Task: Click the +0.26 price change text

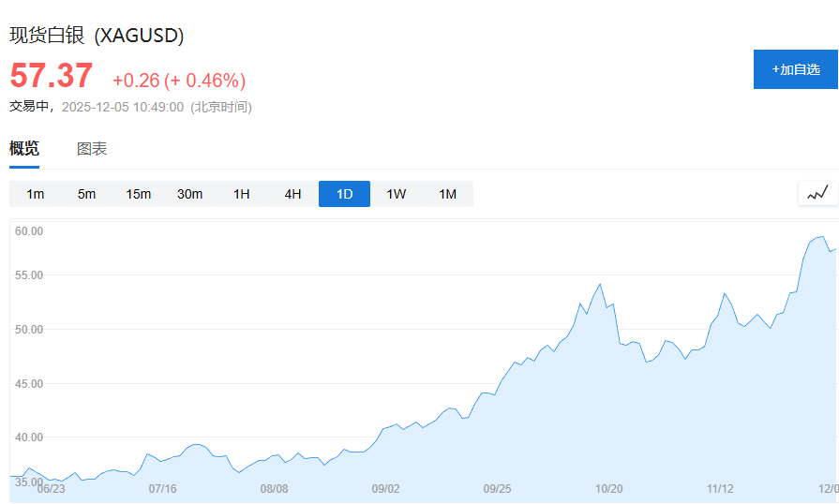Action: (136, 81)
